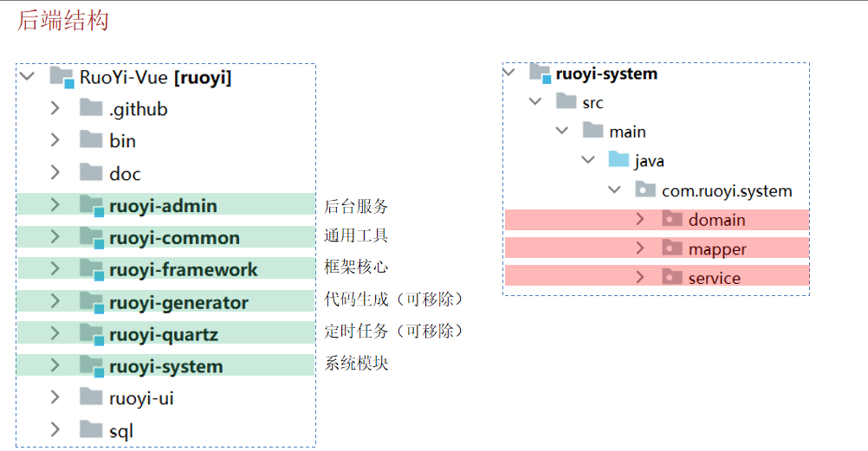Expand the ruoyi-common module chevron
This screenshot has width=868, height=451.
pyautogui.click(x=55, y=237)
